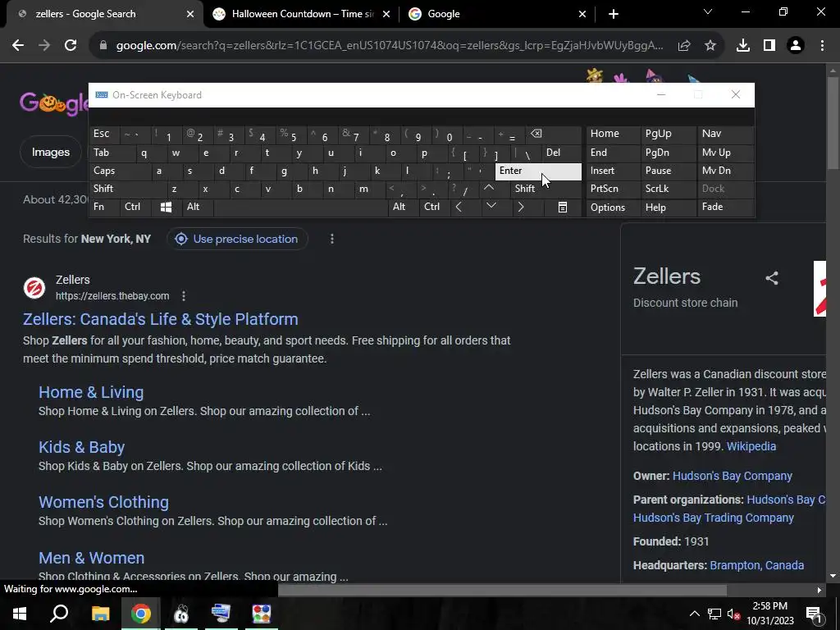Screen dimensions: 840x630
Task: Click the share icon in Zellers knowledge panel
Action: tap(771, 278)
